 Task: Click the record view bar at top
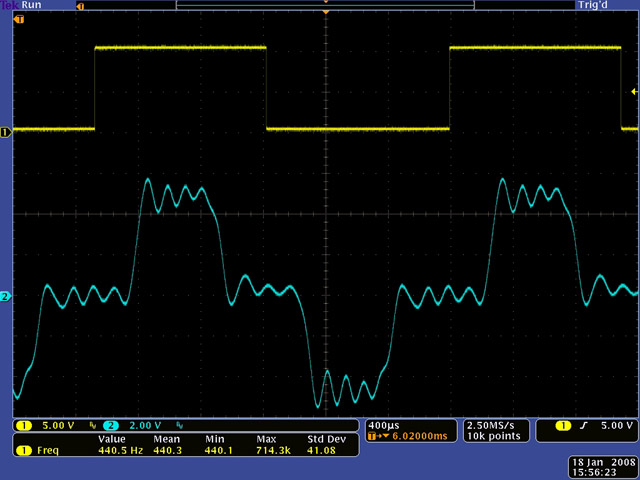[x=325, y=5]
